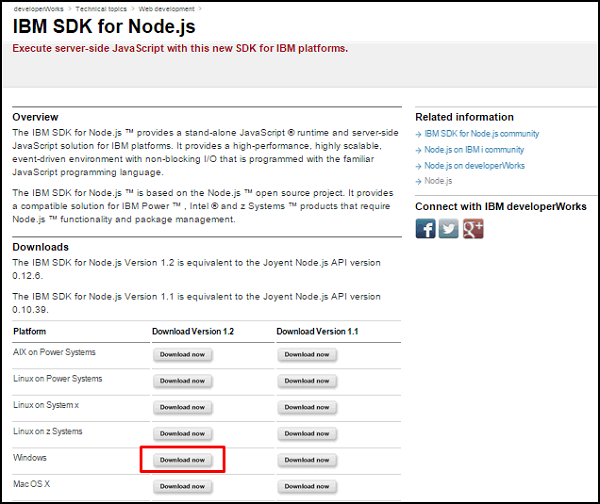The height and width of the screenshot is (504, 600).
Task: Download Version 1.2 for AIX on Power Systems
Action: pos(183,354)
